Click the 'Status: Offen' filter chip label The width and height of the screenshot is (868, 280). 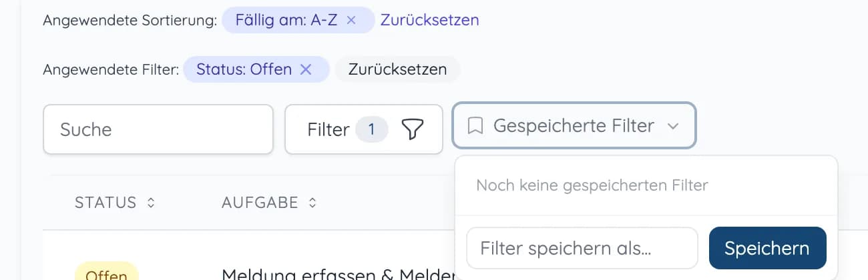[244, 69]
